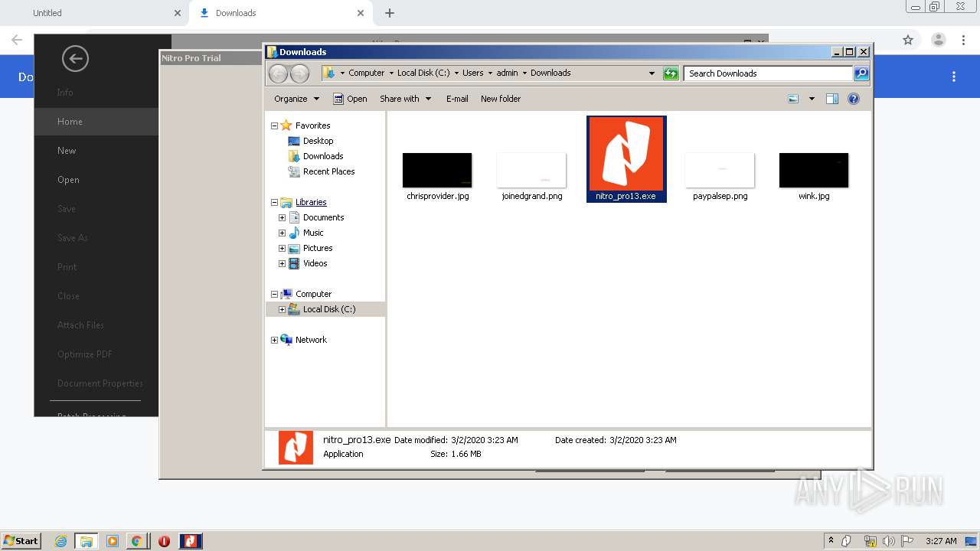Open Nitro Pro taskbar icon

pos(191,541)
